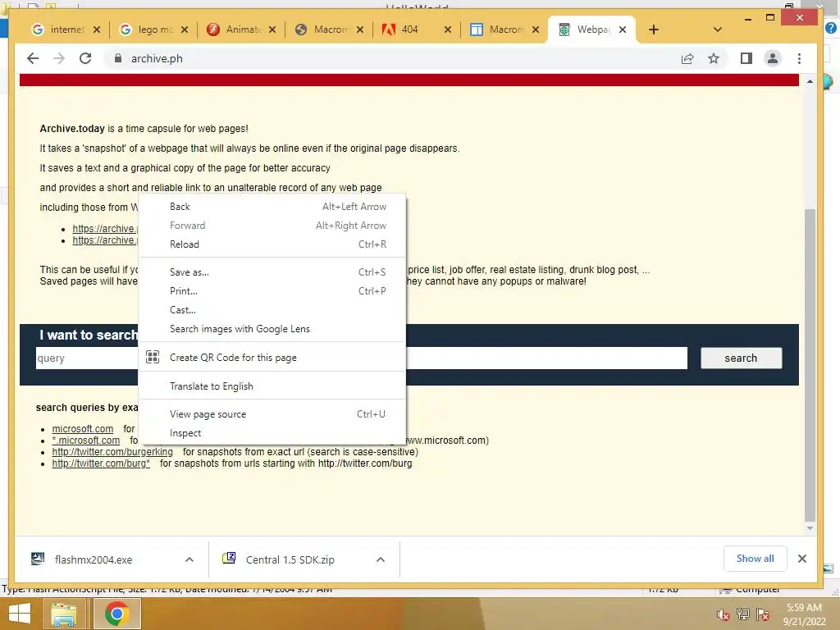Open a new tab with the plus button

tap(654, 30)
